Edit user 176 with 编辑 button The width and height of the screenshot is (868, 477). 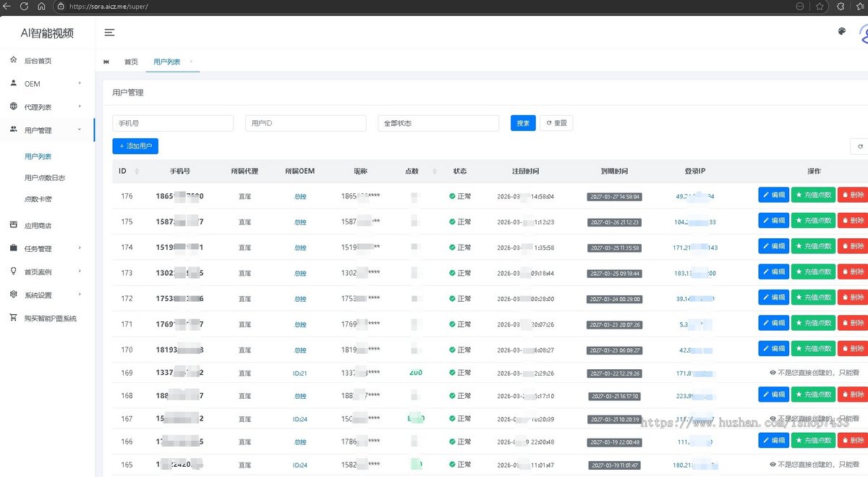(774, 195)
